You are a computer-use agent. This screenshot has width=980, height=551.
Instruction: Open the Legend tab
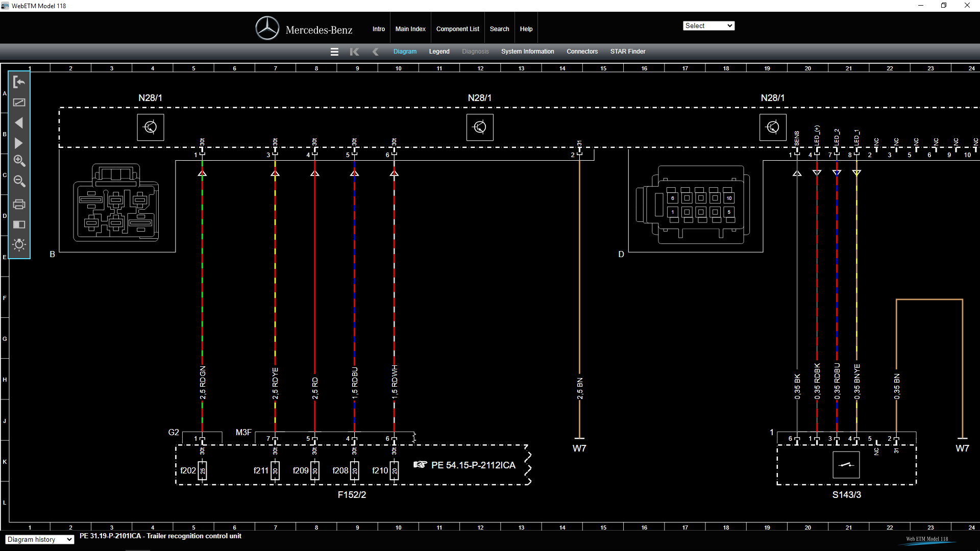point(439,52)
